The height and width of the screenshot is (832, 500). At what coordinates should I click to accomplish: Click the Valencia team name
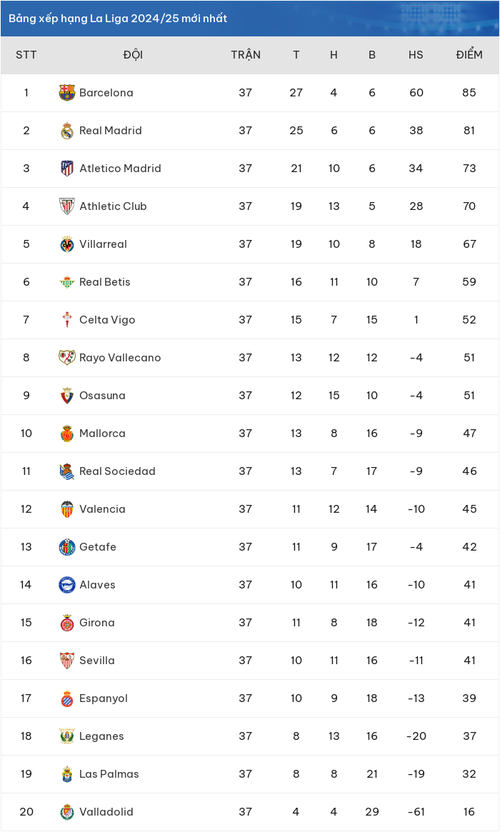coord(102,509)
